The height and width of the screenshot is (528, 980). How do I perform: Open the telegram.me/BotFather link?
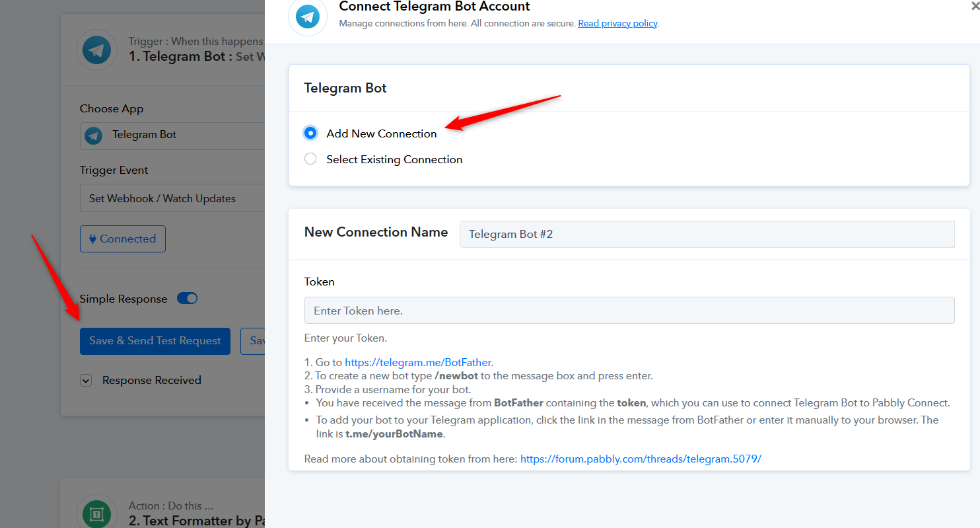pos(418,362)
